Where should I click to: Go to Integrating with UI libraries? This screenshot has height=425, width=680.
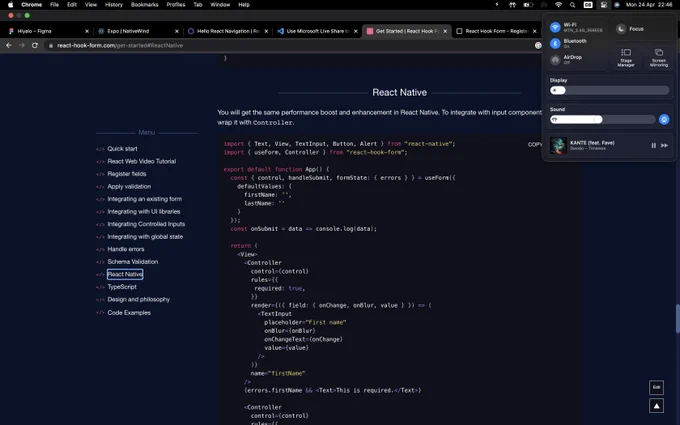coord(144,212)
